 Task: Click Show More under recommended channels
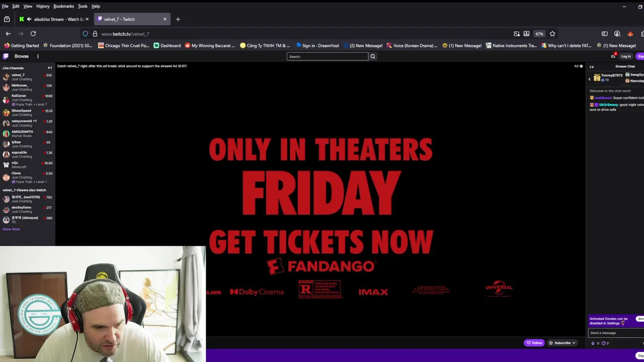pyautogui.click(x=11, y=229)
